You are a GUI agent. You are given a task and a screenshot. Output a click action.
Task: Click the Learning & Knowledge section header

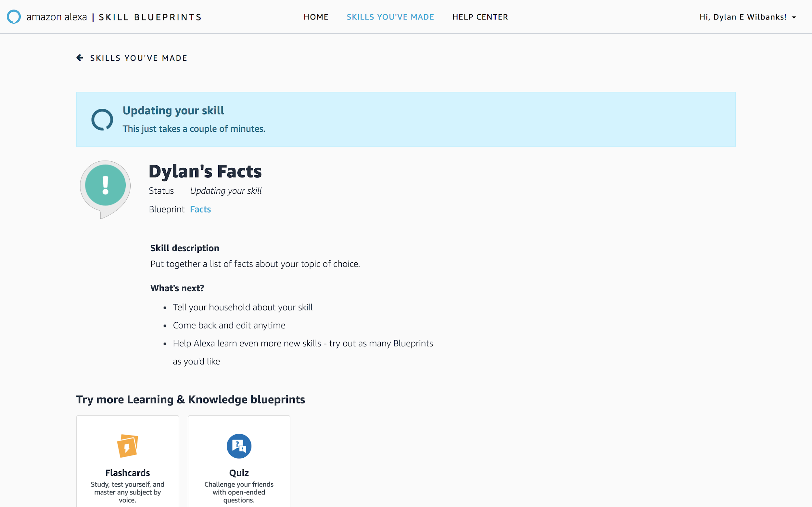(190, 399)
